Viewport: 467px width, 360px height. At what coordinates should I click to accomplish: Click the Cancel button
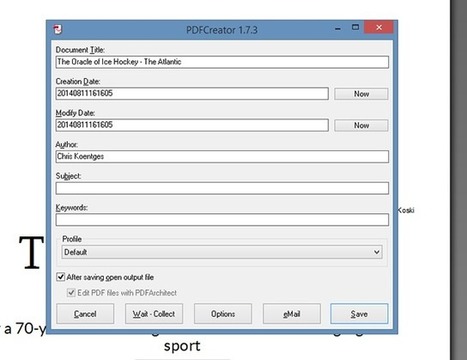[x=85, y=314]
